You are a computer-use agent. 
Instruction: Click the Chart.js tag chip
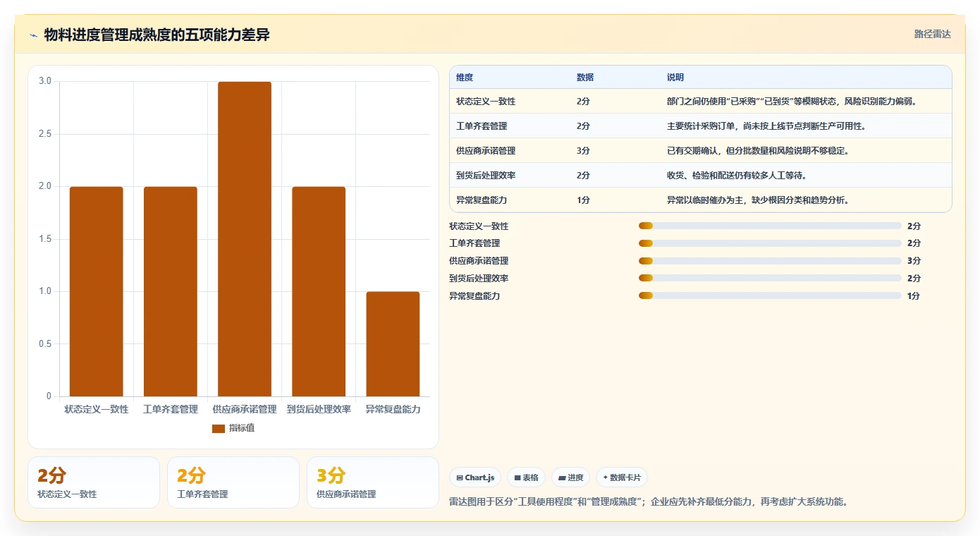click(x=474, y=477)
